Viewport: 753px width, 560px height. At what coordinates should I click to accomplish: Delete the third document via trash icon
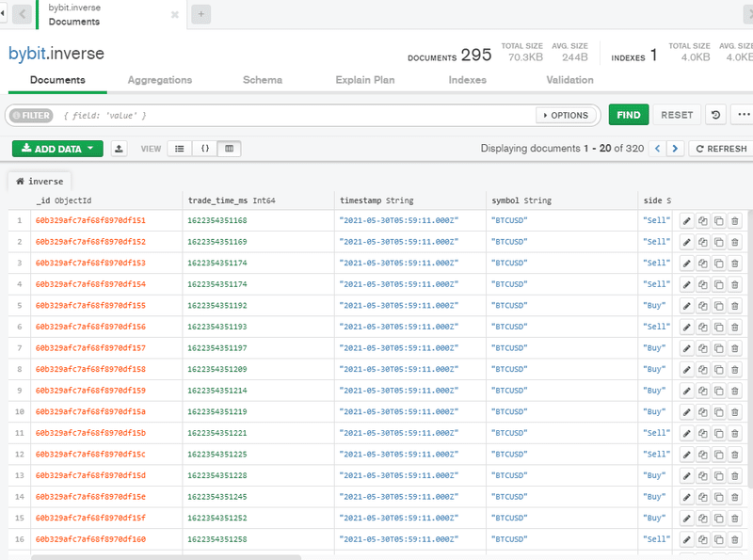pyautogui.click(x=735, y=263)
